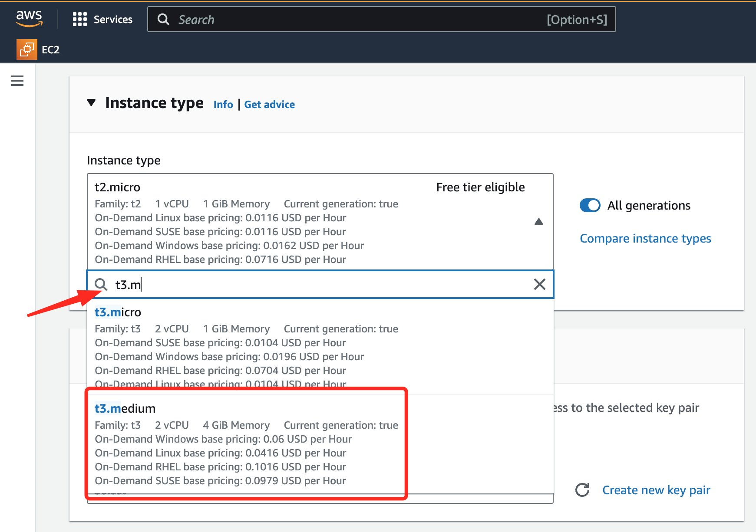Select the t3.medium instance option

click(320, 444)
